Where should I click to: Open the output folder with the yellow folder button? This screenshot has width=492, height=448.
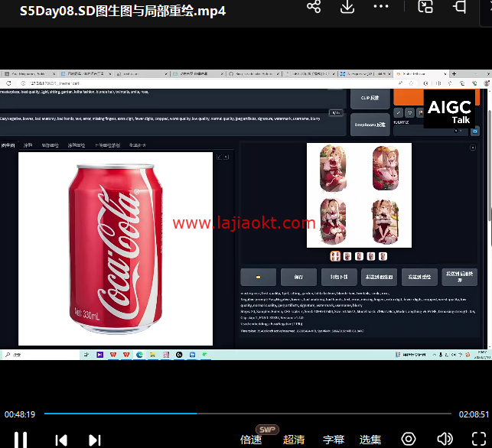[258, 278]
